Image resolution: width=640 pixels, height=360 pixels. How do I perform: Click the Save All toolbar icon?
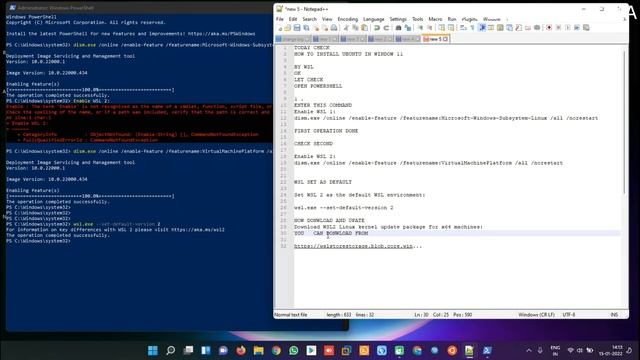pos(306,28)
